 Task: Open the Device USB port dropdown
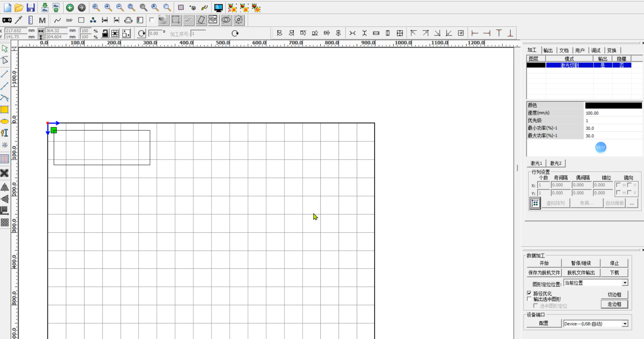click(625, 324)
